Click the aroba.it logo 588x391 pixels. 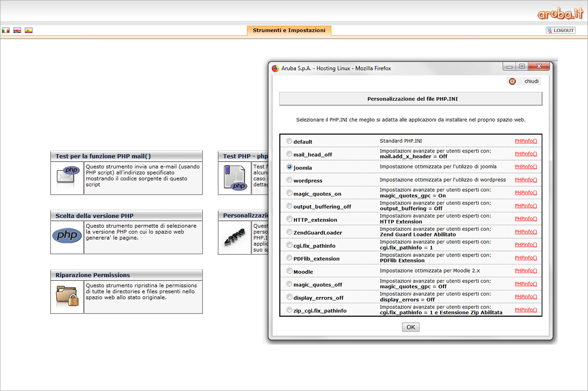tap(560, 14)
